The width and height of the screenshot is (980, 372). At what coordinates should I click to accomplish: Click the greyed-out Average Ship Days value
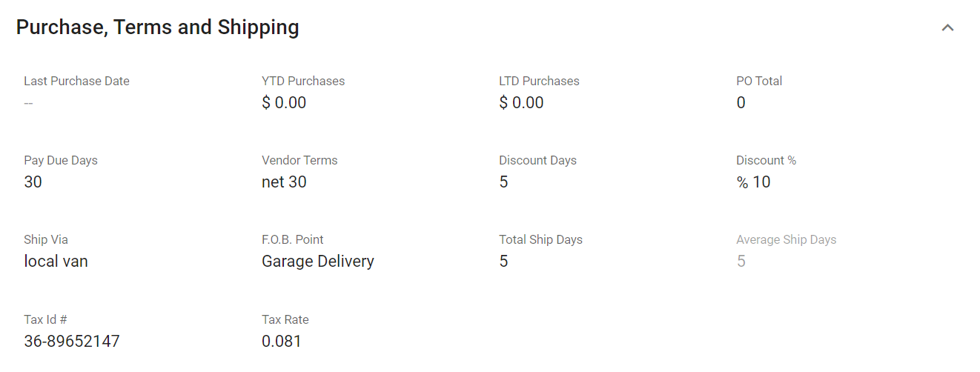tap(741, 262)
